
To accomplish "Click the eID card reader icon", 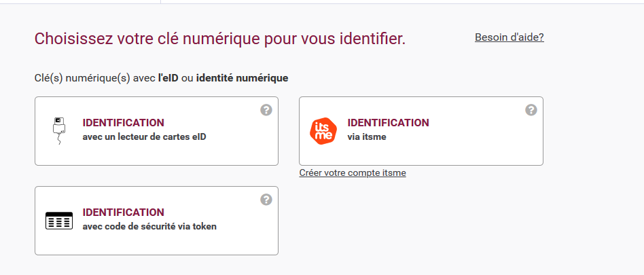I will 59,131.
